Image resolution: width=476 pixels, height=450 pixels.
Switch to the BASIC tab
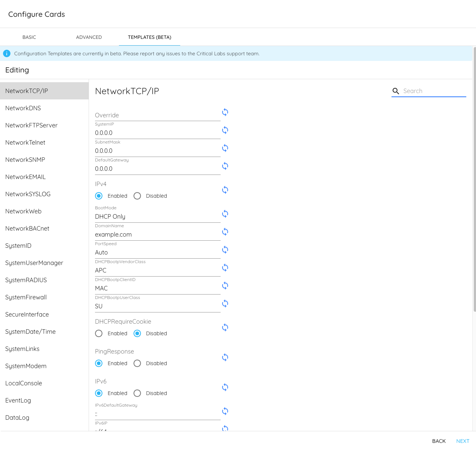coord(29,37)
